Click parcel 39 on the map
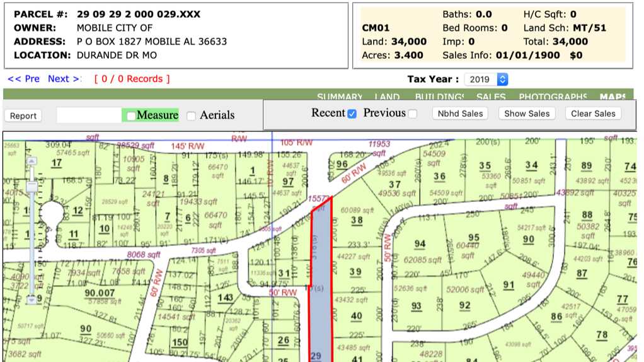644x362 pixels. pos(355,272)
